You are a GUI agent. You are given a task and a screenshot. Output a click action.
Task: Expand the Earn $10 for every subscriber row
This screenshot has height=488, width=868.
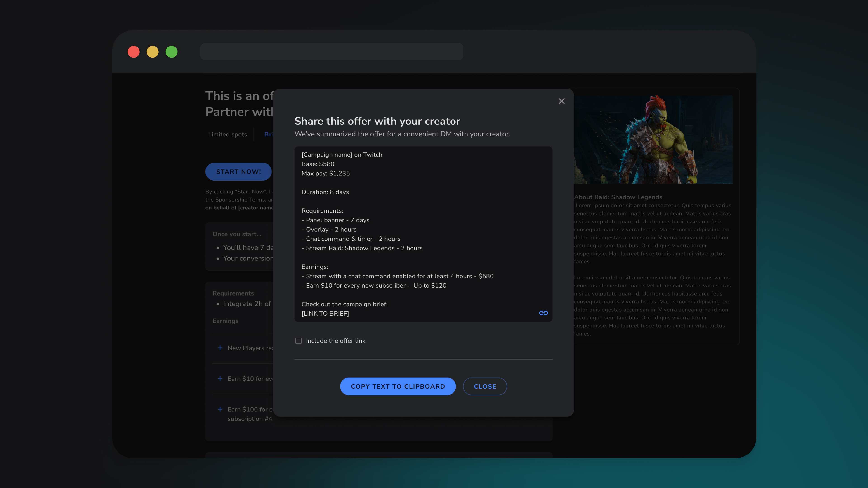pyautogui.click(x=220, y=379)
